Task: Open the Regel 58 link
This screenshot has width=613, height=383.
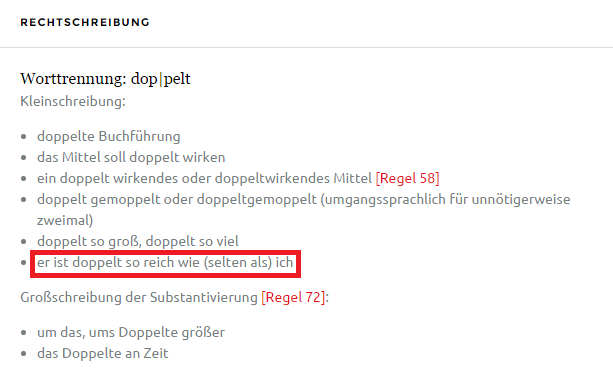Action: click(407, 179)
